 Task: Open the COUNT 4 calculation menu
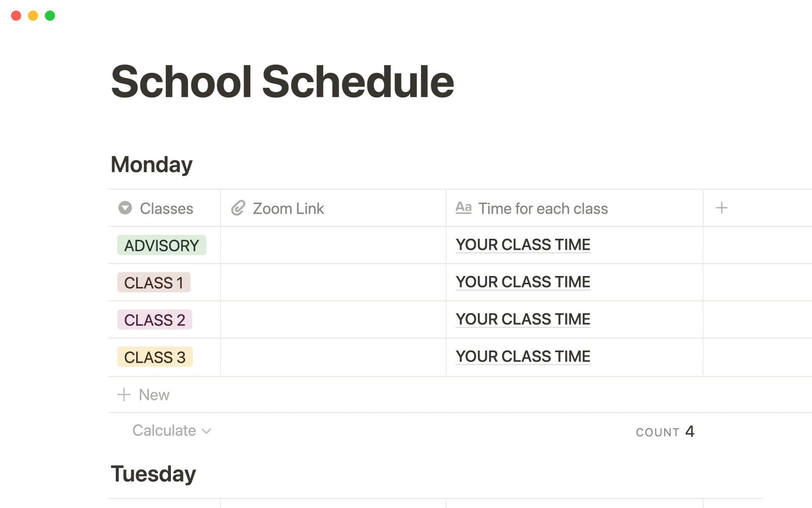664,432
